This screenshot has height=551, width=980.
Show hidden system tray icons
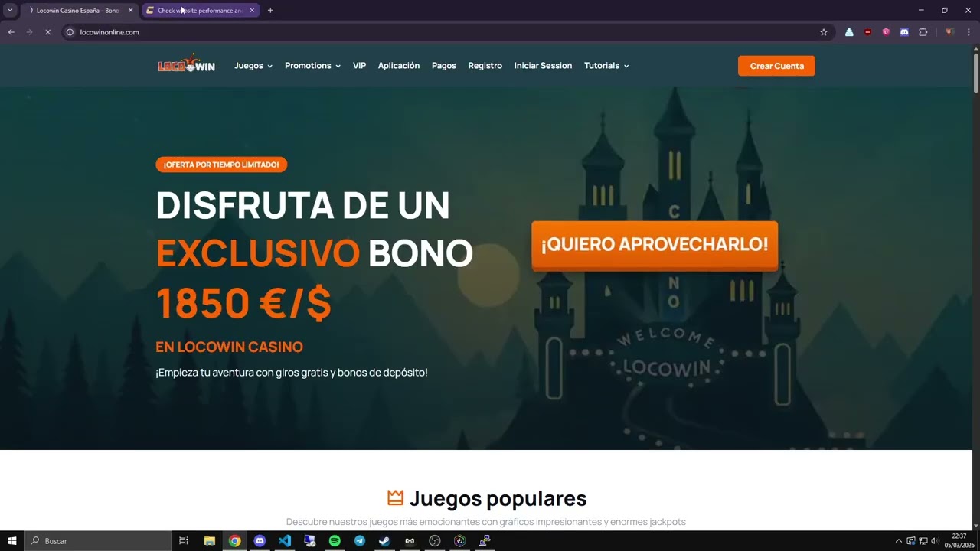pyautogui.click(x=899, y=541)
